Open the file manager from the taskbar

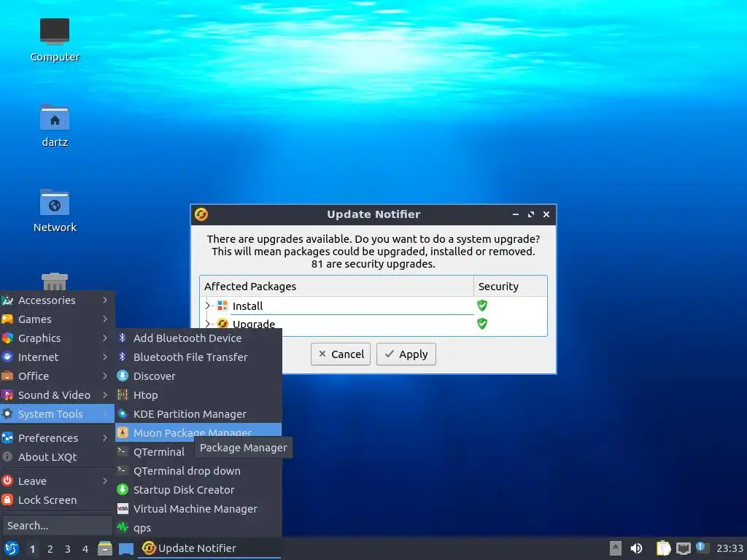point(105,548)
